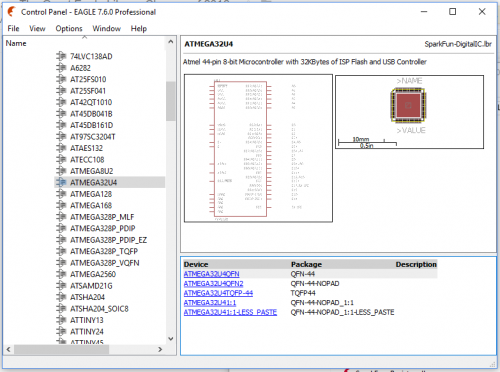Click the device icon beside ATMEGA128
Screen dimensions: 500x372
[61, 194]
